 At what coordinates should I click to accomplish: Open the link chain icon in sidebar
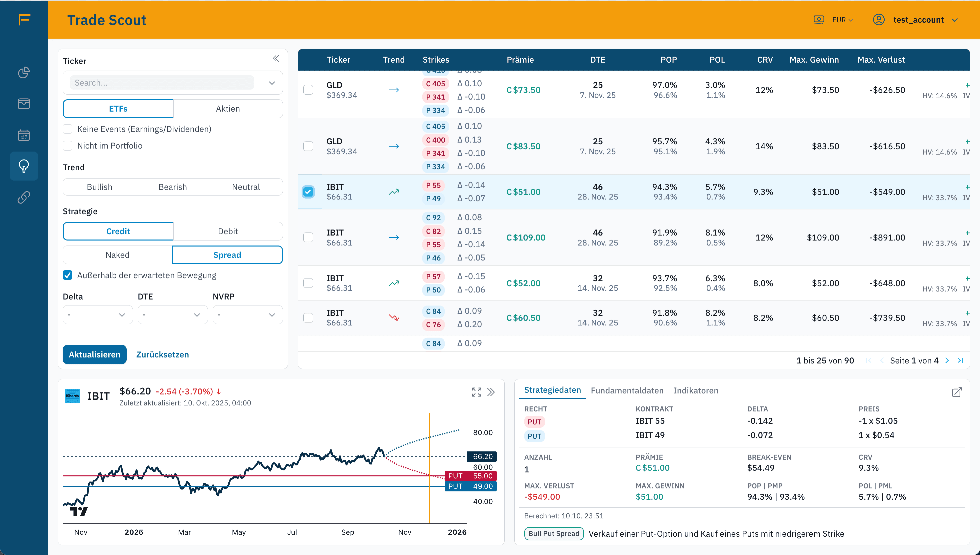[x=24, y=197]
